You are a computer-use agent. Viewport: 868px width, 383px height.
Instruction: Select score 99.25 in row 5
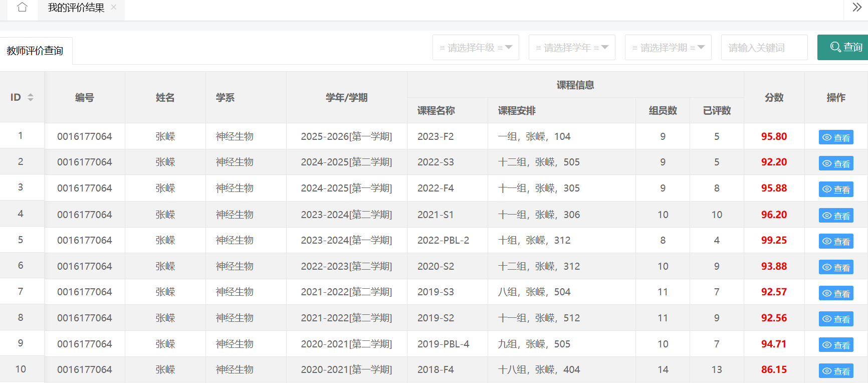[x=774, y=240]
